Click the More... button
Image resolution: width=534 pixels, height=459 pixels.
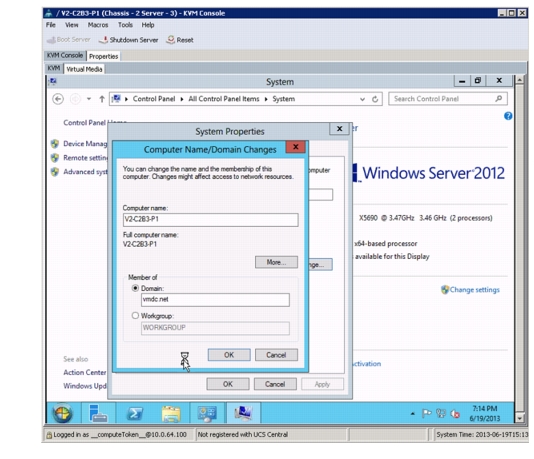pyautogui.click(x=276, y=262)
